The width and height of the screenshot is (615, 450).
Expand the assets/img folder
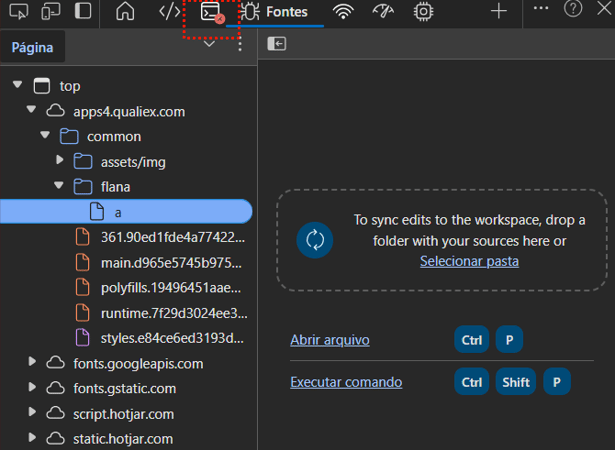(60, 160)
